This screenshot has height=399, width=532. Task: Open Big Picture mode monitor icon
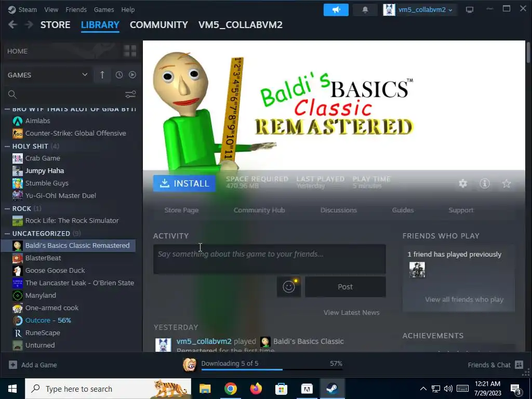pyautogui.click(x=470, y=10)
